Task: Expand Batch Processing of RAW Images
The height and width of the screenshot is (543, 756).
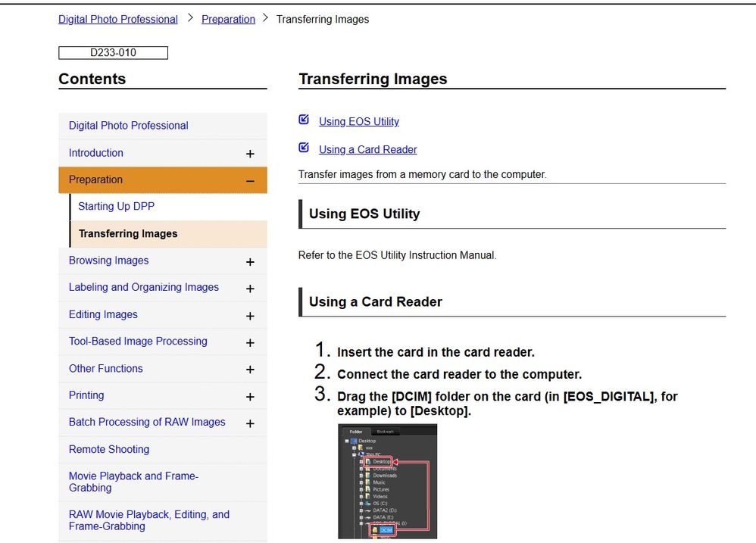Action: tap(250, 423)
